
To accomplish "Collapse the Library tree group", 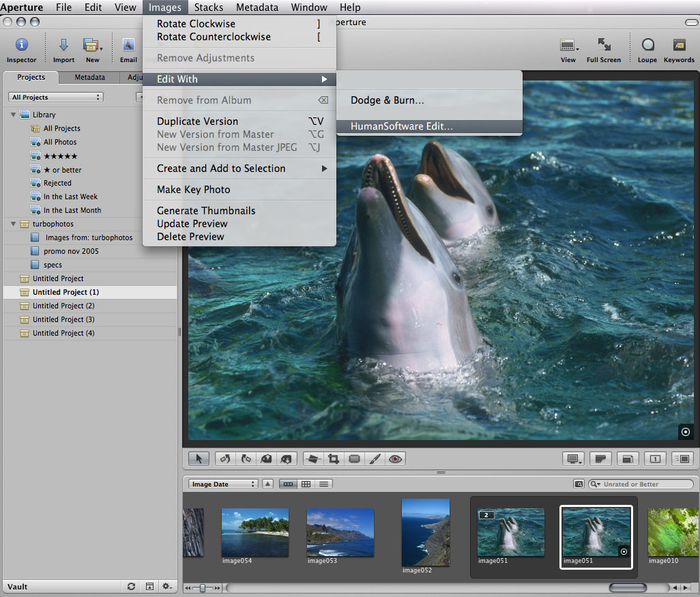I will (13, 115).
